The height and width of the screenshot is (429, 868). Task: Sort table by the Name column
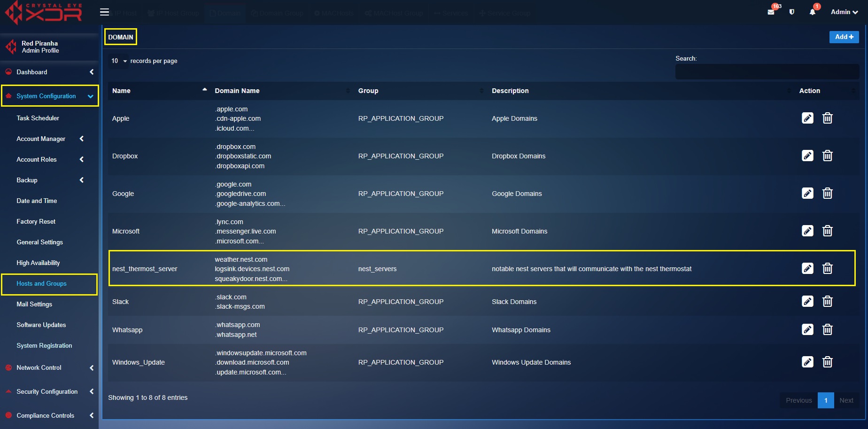click(x=159, y=91)
